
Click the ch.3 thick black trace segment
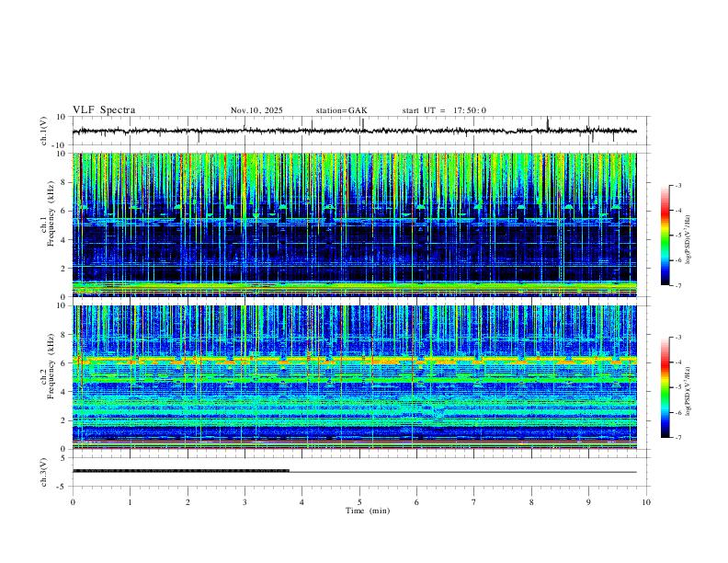pos(181,471)
